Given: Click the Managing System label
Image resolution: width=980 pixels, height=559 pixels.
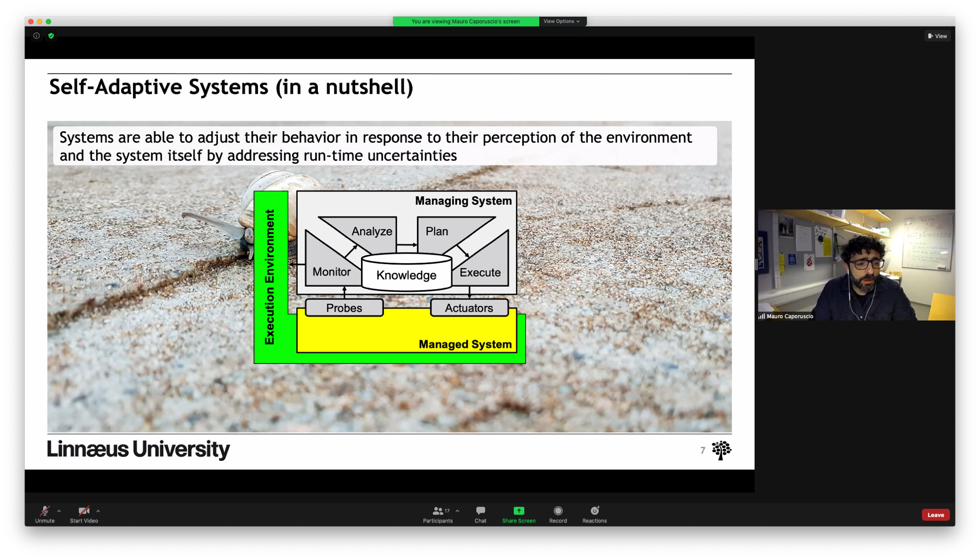Looking at the screenshot, I should [463, 201].
